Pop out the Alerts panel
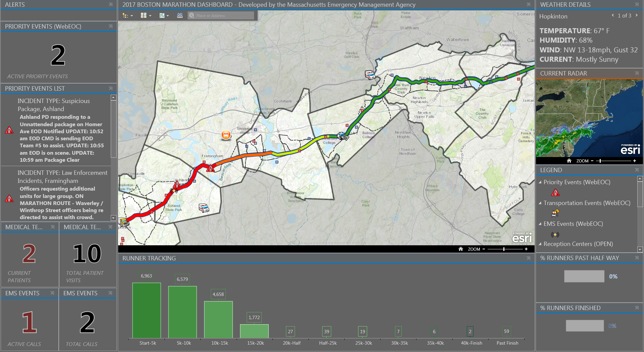Image resolution: width=644 pixels, height=352 pixels. 110,5
